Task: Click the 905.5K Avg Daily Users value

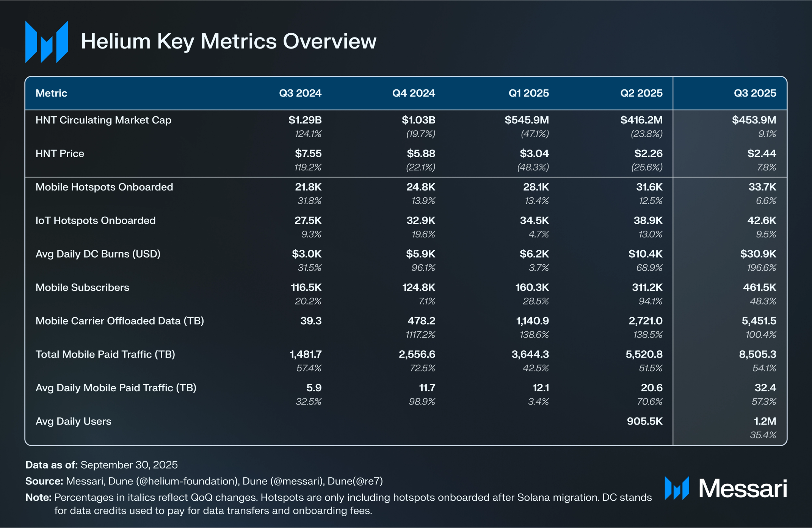Action: pos(644,421)
